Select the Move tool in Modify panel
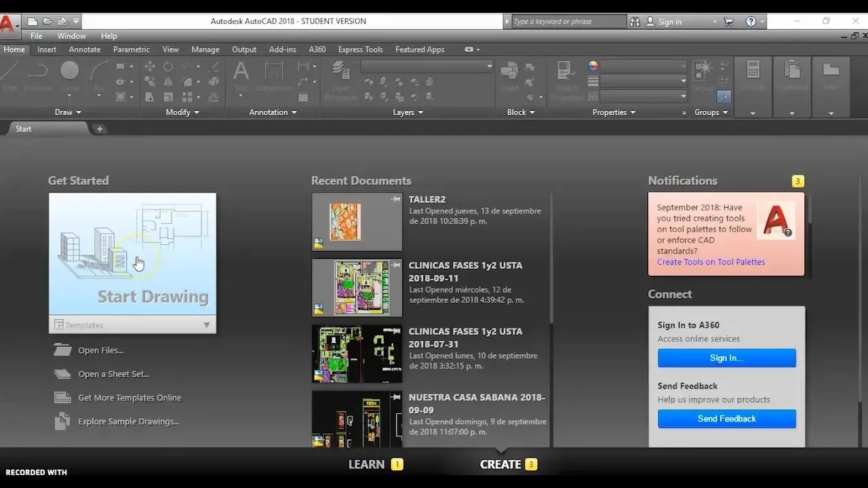Viewport: 868px width, 488px height. (x=150, y=66)
